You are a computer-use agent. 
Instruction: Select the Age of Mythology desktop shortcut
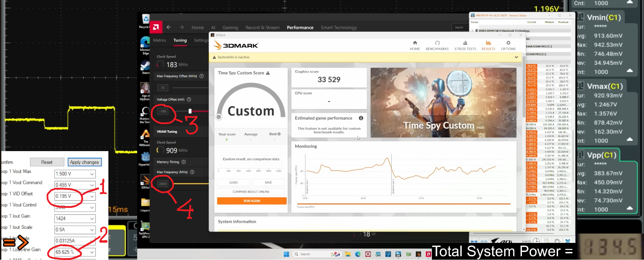[x=145, y=91]
